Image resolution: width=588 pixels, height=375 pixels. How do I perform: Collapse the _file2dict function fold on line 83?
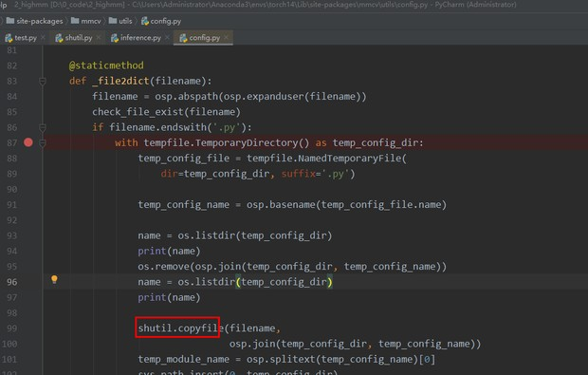tap(43, 81)
